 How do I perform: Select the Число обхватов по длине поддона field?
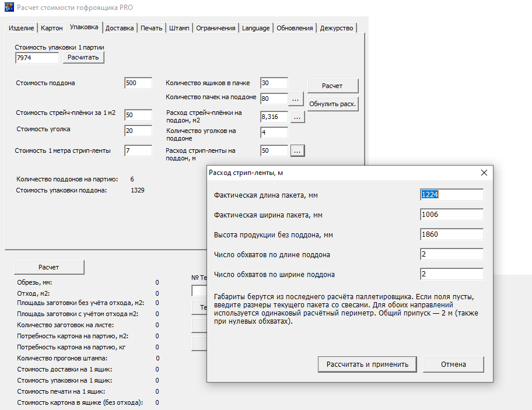(452, 254)
